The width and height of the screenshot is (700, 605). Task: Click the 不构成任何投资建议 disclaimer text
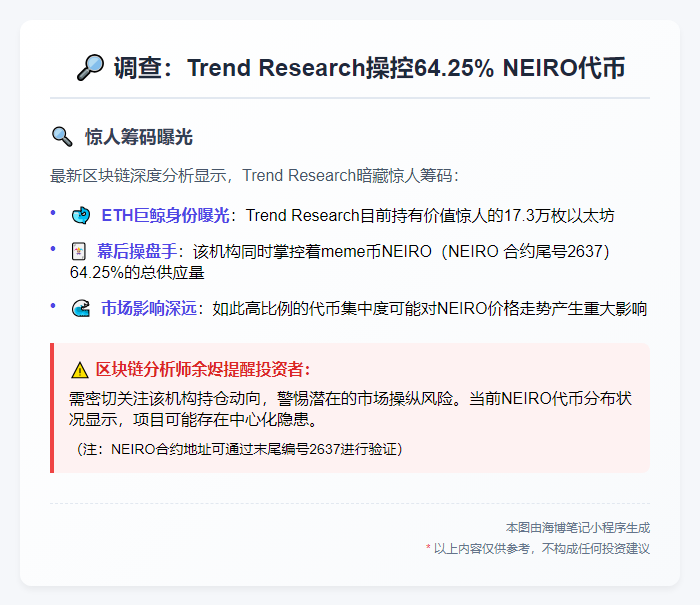click(x=595, y=548)
